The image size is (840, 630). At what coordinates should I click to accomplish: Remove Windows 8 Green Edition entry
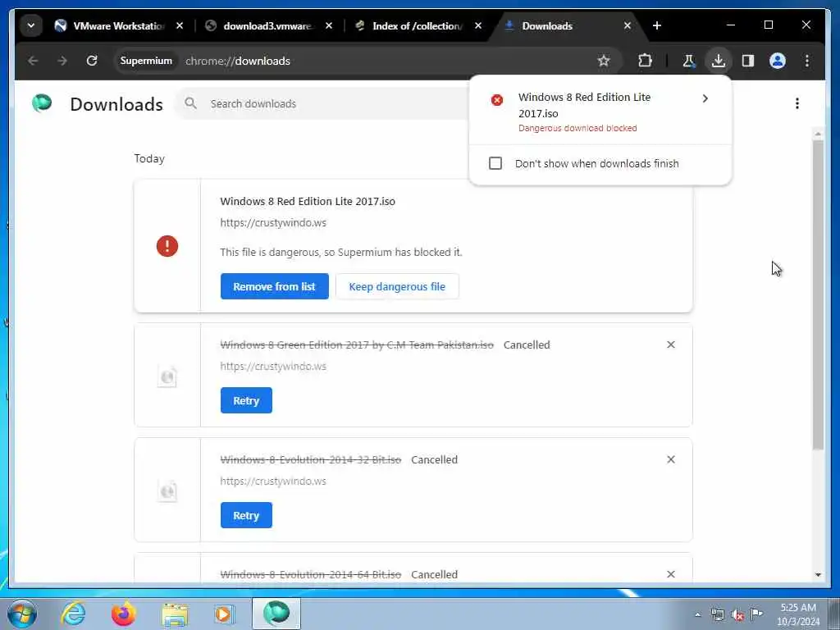click(671, 345)
